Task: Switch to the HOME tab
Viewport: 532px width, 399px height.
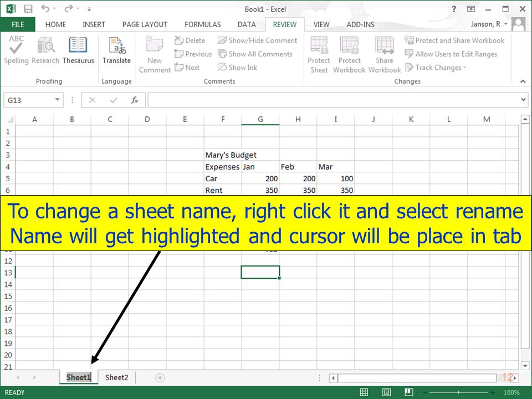Action: (55, 24)
